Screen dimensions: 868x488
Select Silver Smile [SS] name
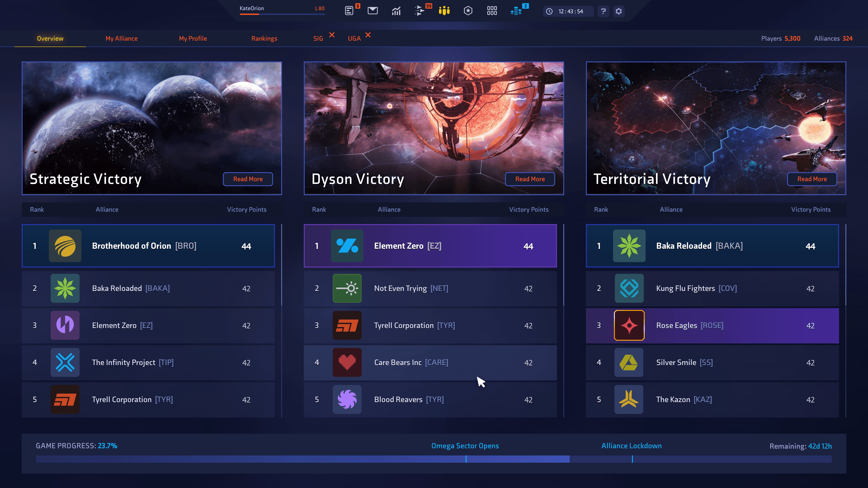tap(684, 362)
